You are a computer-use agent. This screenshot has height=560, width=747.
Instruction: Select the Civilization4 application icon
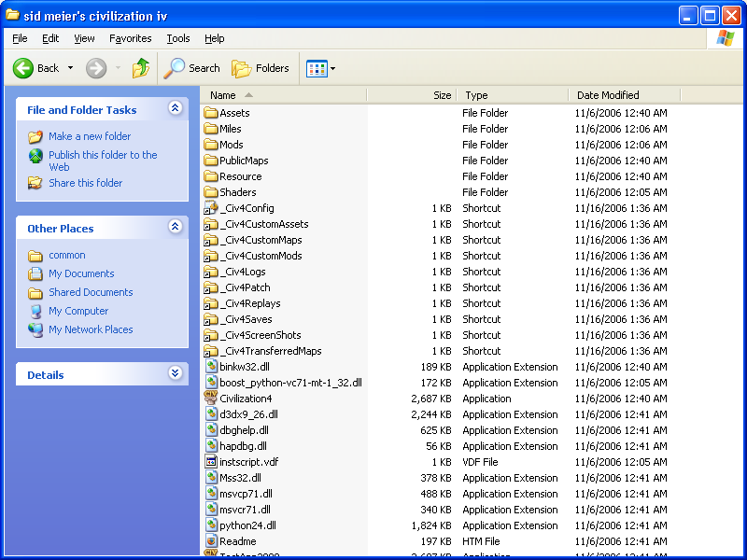[211, 399]
